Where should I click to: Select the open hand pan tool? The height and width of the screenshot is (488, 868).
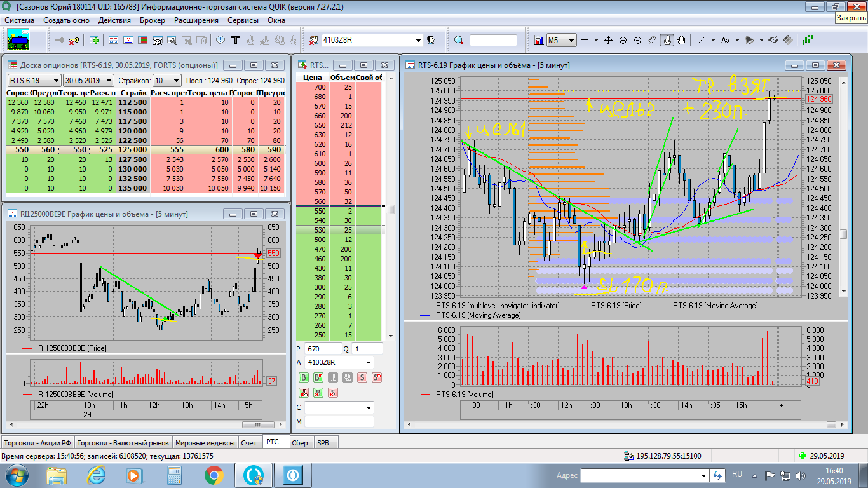[x=681, y=40]
